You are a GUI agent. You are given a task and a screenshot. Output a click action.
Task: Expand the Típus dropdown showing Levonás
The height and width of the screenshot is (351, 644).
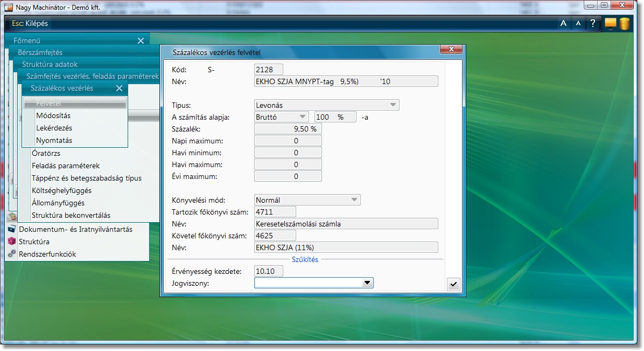(x=393, y=105)
